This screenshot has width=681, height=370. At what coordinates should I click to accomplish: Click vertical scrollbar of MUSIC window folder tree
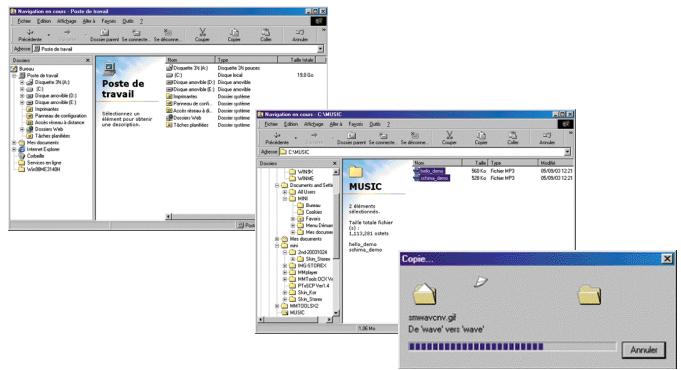click(336, 242)
